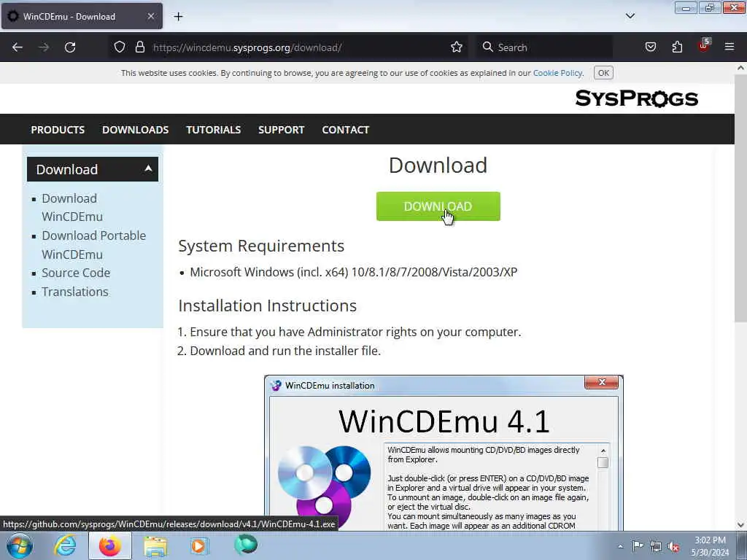
Task: Open the taskbar clock showing 3:02 PM
Action: (710, 546)
